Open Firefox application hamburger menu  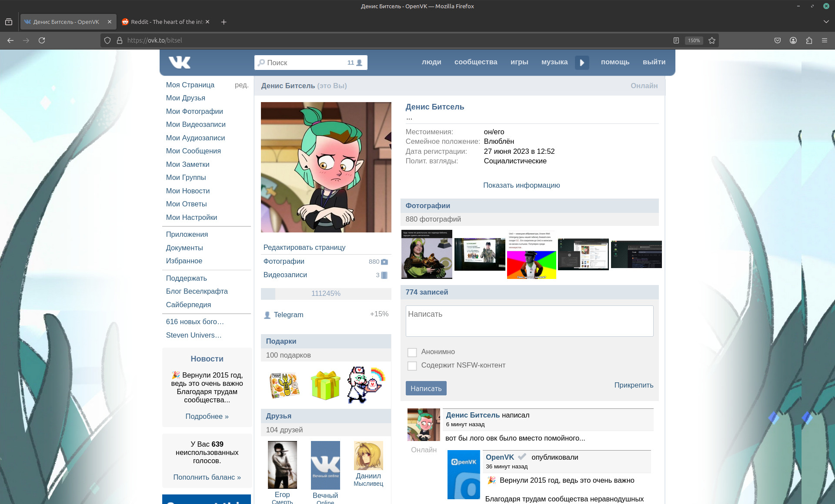tap(825, 40)
